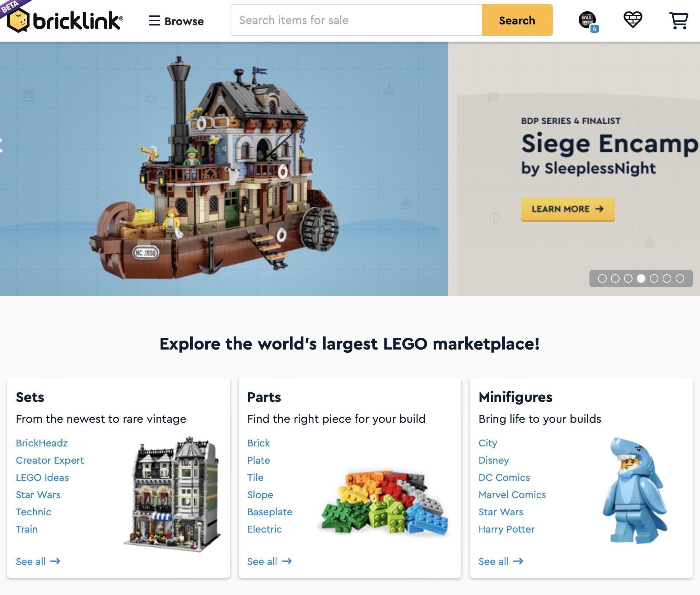Click the Search button
The width and height of the screenshot is (700, 595).
(x=517, y=20)
